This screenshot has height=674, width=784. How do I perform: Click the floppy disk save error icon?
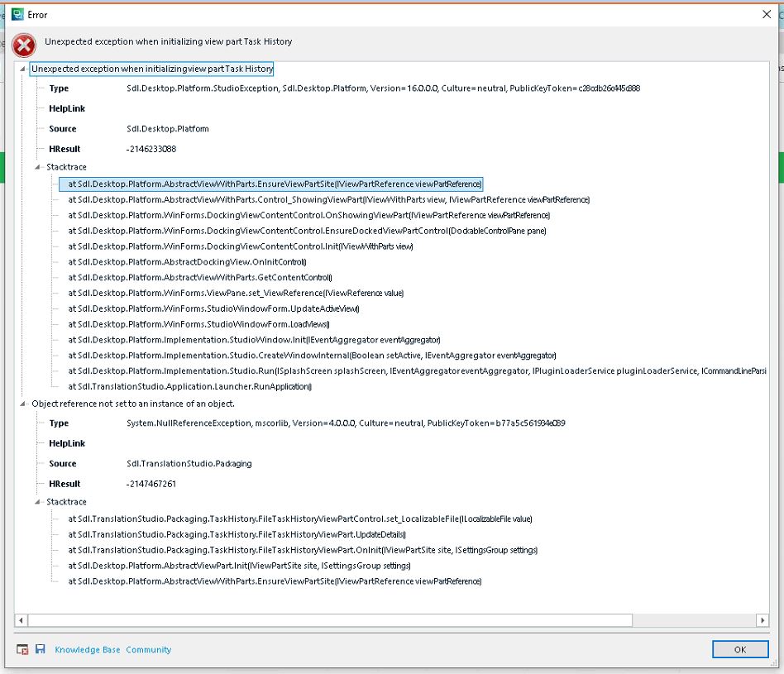tap(39, 649)
